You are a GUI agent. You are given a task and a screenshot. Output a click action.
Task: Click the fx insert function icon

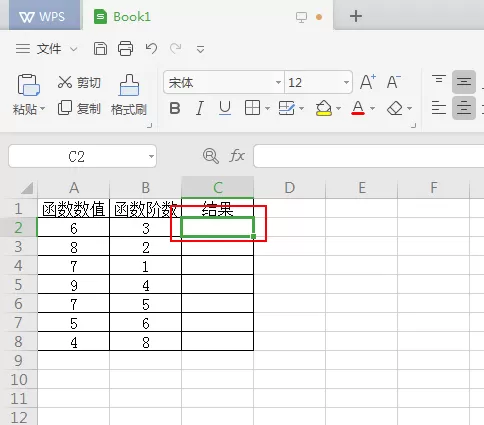point(237,156)
